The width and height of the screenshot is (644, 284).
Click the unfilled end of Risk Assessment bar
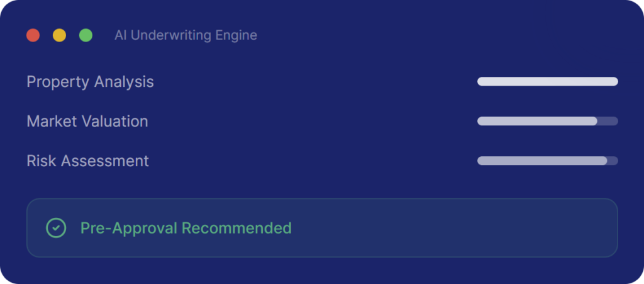pyautogui.click(x=613, y=161)
